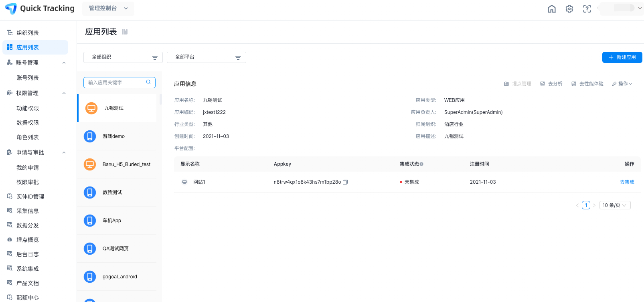Select the 九锡测试 orange app icon
This screenshot has width=644, height=302.
click(91, 108)
